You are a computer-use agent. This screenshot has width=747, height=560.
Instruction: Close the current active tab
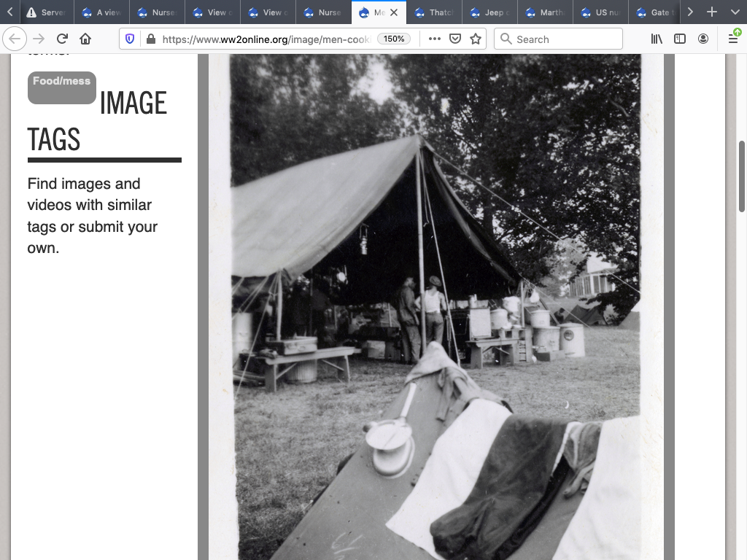pos(394,12)
